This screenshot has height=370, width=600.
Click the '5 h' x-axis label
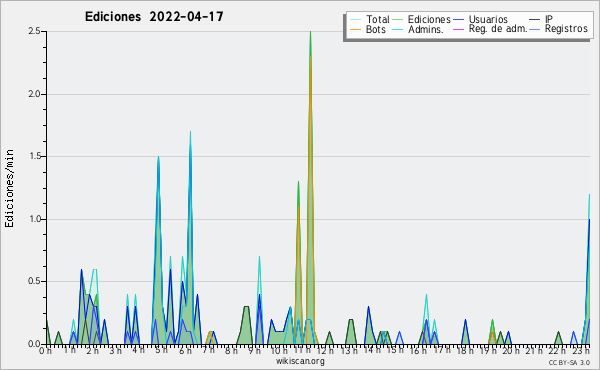point(161,350)
